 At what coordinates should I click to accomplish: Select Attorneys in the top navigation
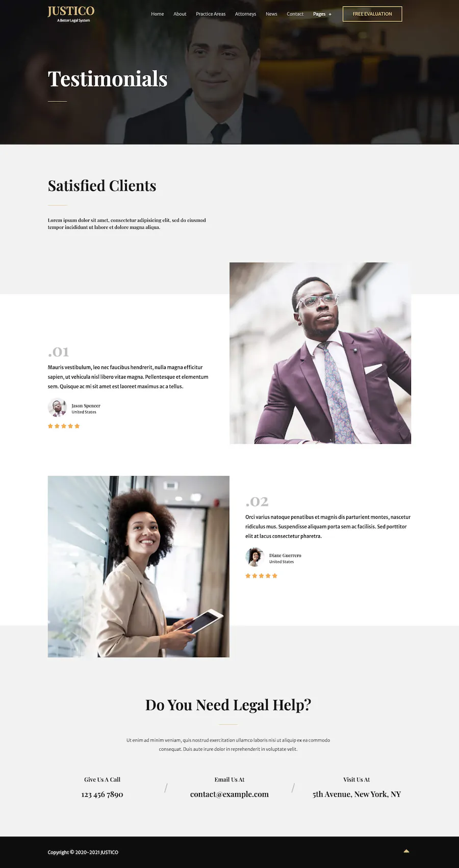[245, 14]
